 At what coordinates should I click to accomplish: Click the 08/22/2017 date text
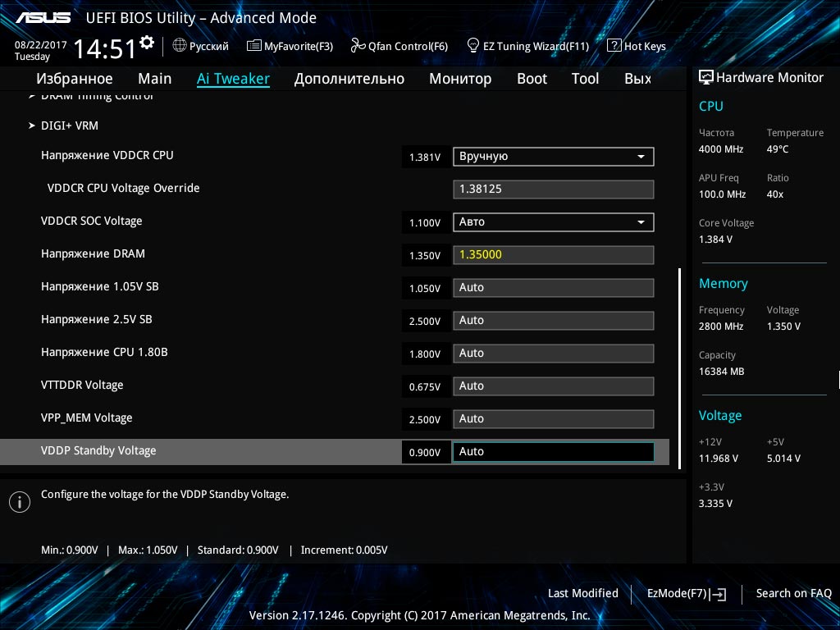tap(41, 45)
